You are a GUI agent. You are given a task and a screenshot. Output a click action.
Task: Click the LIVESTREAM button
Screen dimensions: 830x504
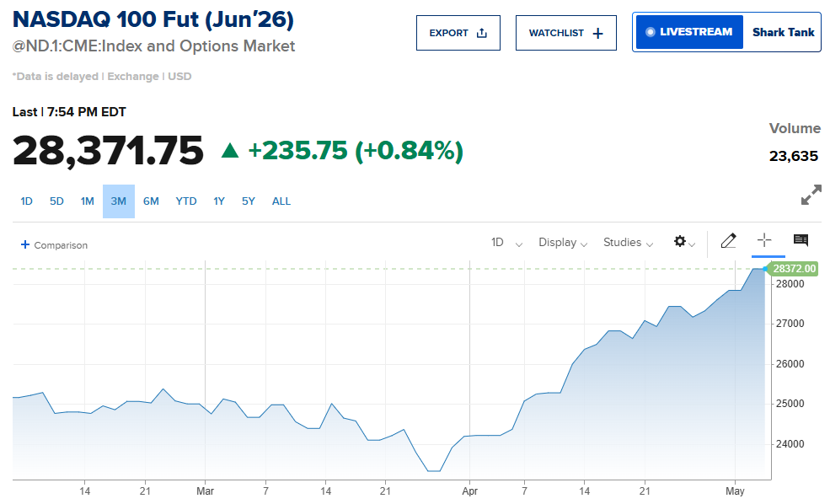tap(689, 32)
